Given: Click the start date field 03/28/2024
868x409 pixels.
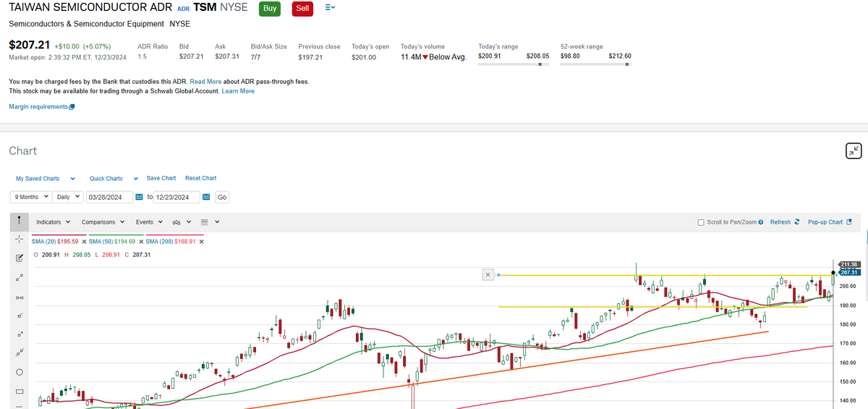Looking at the screenshot, I should (x=109, y=197).
